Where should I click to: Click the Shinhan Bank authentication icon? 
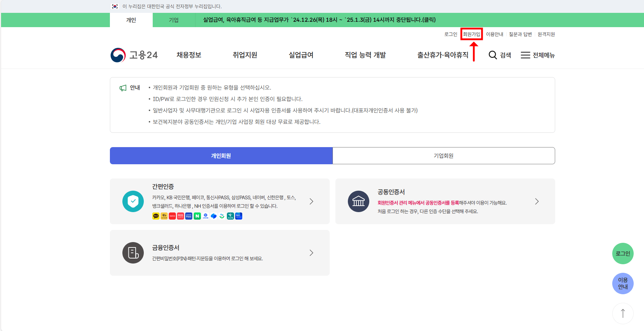(x=205, y=216)
